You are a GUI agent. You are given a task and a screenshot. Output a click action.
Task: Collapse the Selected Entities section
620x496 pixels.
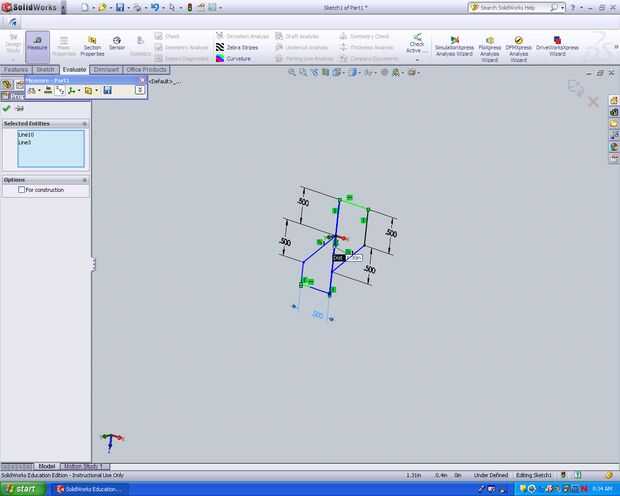(x=84, y=124)
